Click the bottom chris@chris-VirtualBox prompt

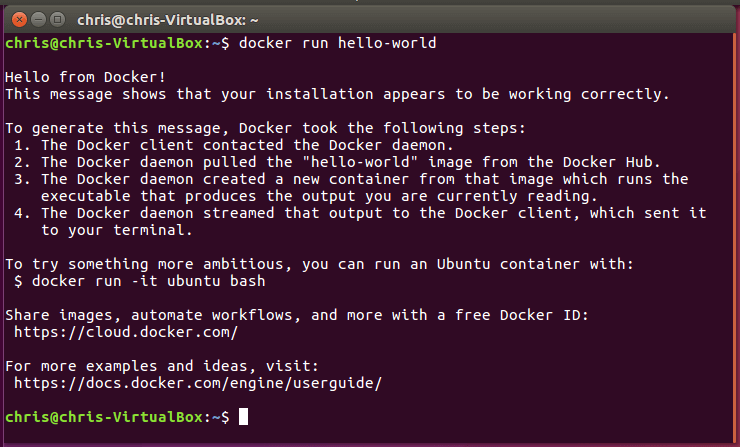(118, 417)
